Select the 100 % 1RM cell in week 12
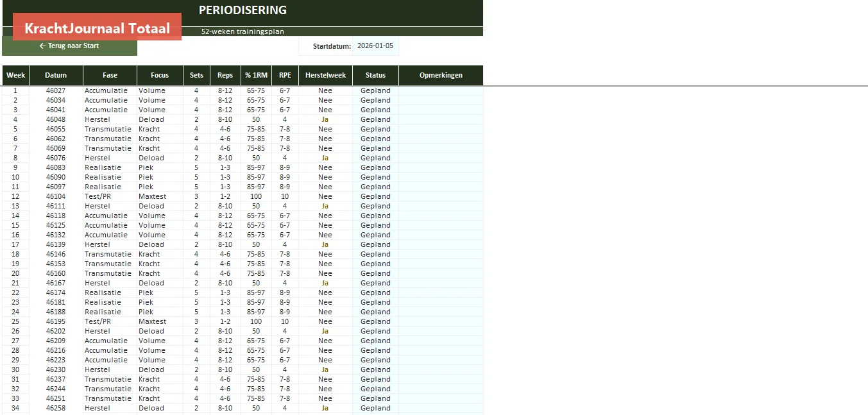Screen dimensions: 868x415 point(256,196)
